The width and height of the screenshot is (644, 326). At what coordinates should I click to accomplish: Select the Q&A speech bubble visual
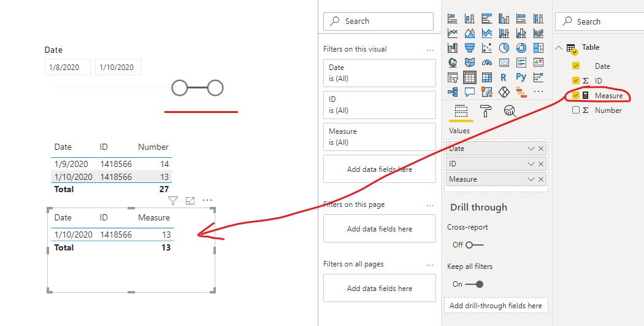[x=469, y=91]
